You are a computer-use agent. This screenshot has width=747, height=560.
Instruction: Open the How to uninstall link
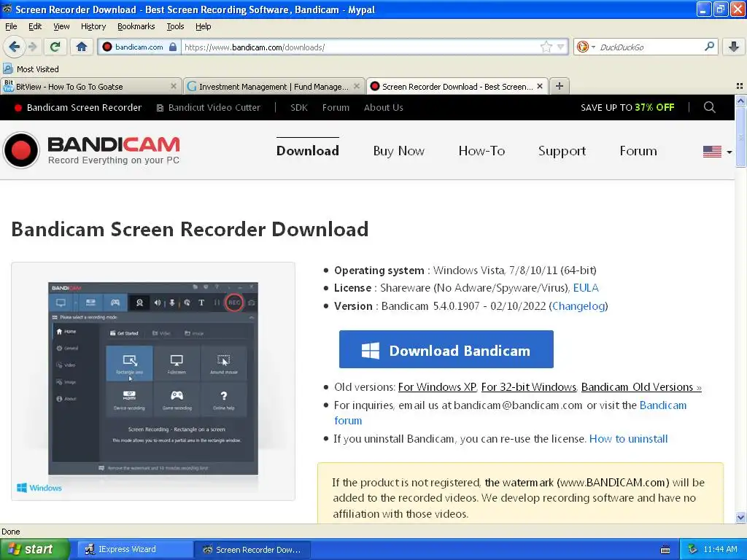628,438
